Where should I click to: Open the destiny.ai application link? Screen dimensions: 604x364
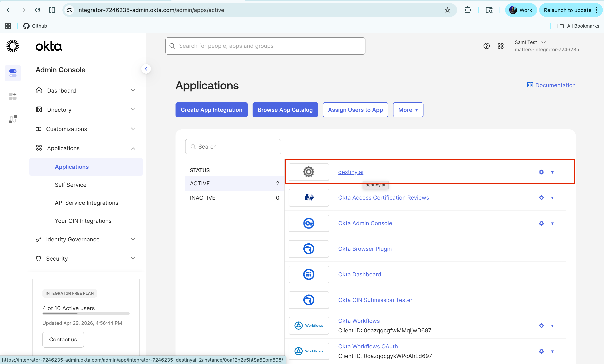[x=351, y=172]
